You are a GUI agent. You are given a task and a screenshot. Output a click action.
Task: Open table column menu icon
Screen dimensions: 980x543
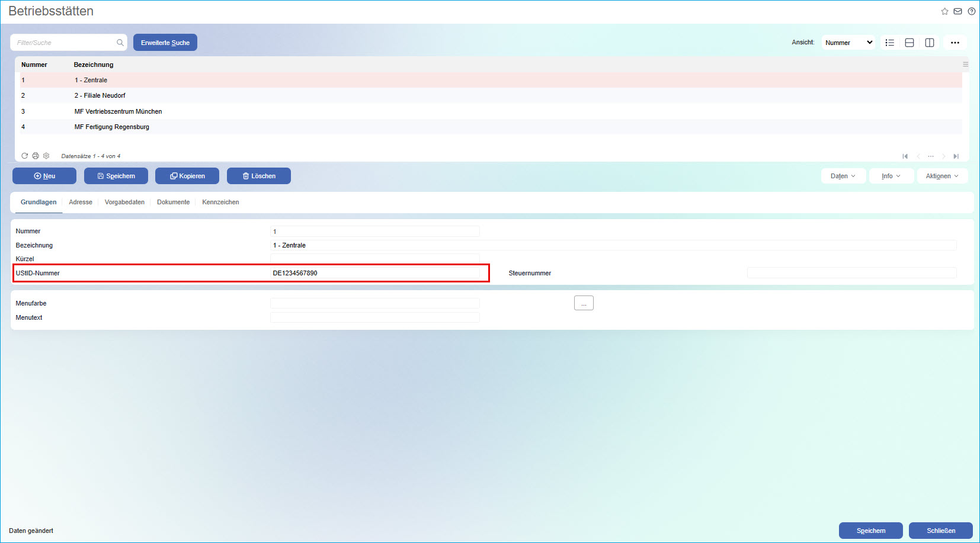(965, 65)
